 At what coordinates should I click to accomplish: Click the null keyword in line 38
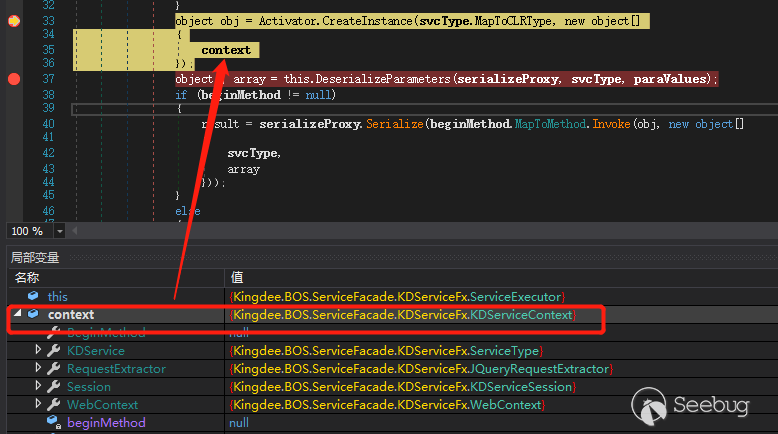pyautogui.click(x=318, y=95)
